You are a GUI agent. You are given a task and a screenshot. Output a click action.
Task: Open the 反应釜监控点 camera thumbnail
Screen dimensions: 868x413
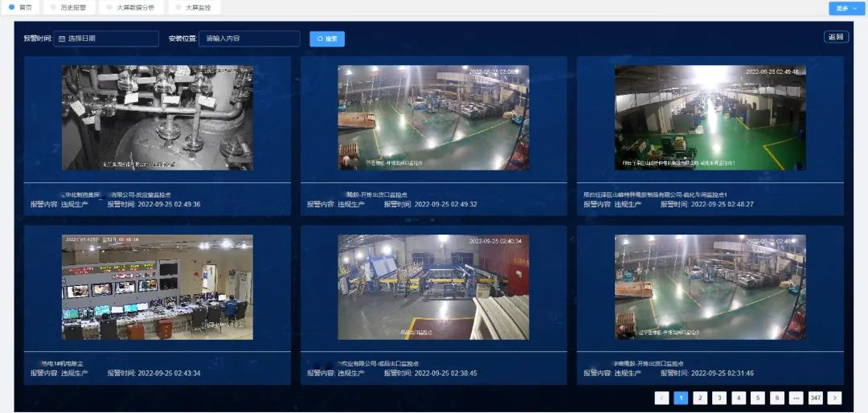158,117
